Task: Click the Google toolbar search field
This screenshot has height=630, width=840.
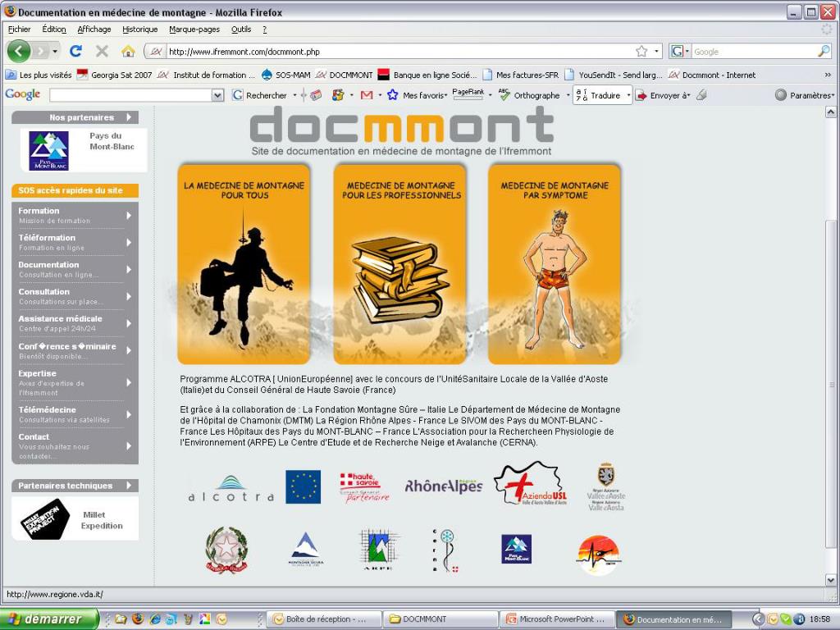Action: [130, 95]
